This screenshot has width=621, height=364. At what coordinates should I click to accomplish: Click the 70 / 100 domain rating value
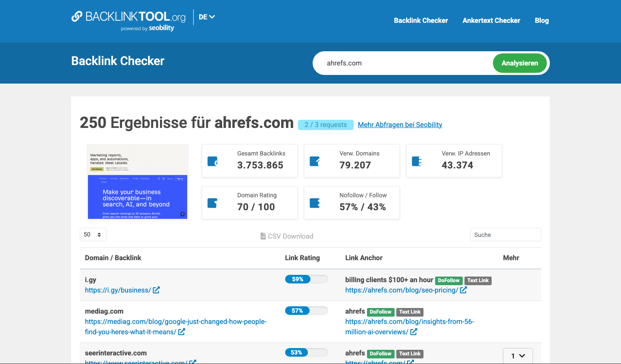[256, 207]
